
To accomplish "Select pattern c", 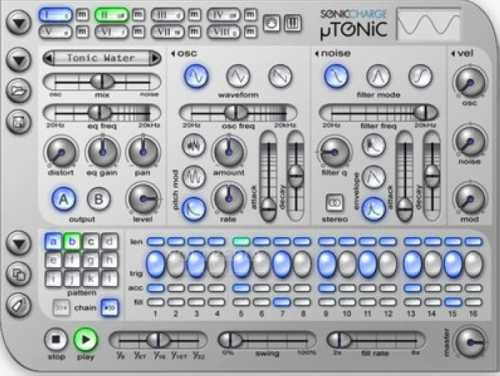I will coord(90,242).
